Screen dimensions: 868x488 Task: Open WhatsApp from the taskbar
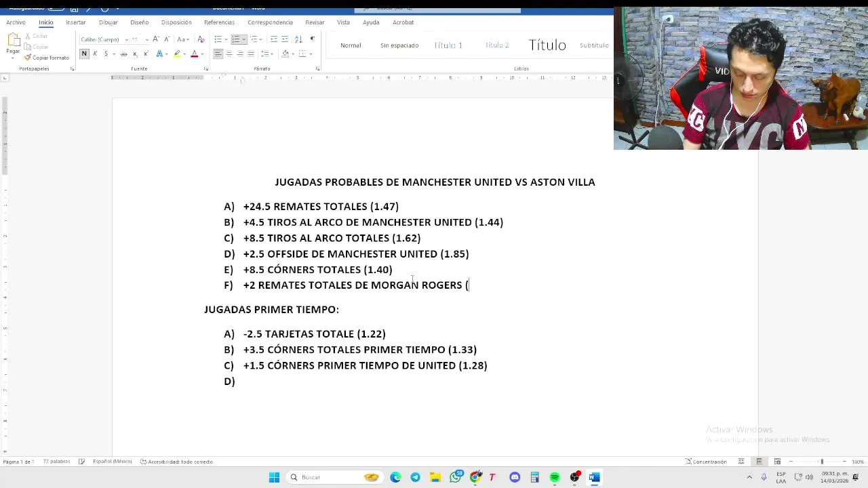[x=456, y=477]
